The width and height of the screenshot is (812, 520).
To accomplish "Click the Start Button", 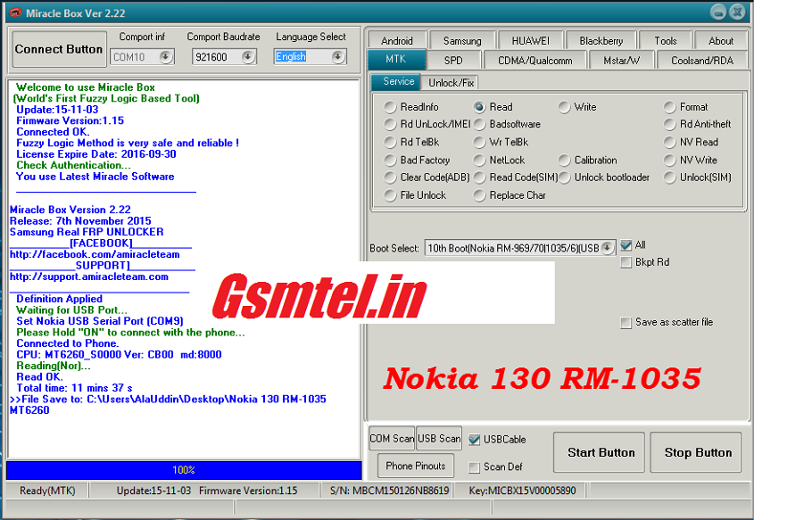I will (601, 453).
